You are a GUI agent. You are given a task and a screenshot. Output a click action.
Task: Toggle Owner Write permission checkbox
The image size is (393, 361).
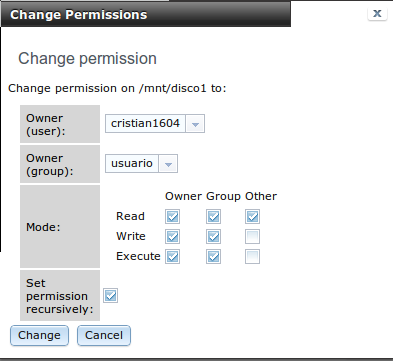pyautogui.click(x=172, y=237)
